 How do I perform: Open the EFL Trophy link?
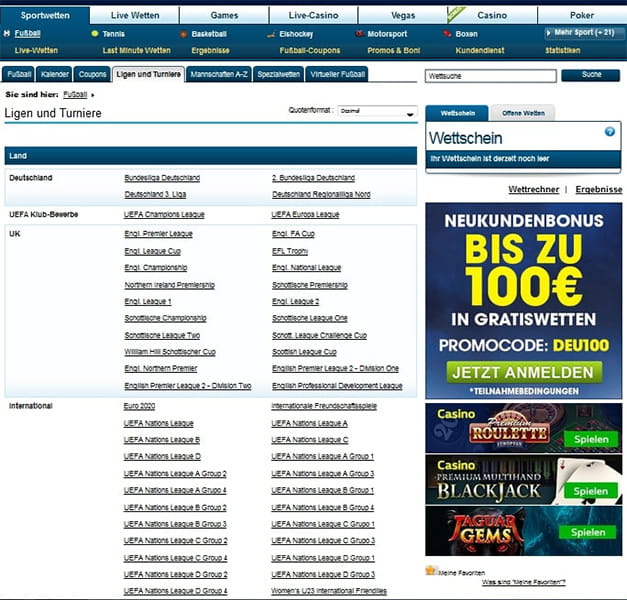(290, 251)
